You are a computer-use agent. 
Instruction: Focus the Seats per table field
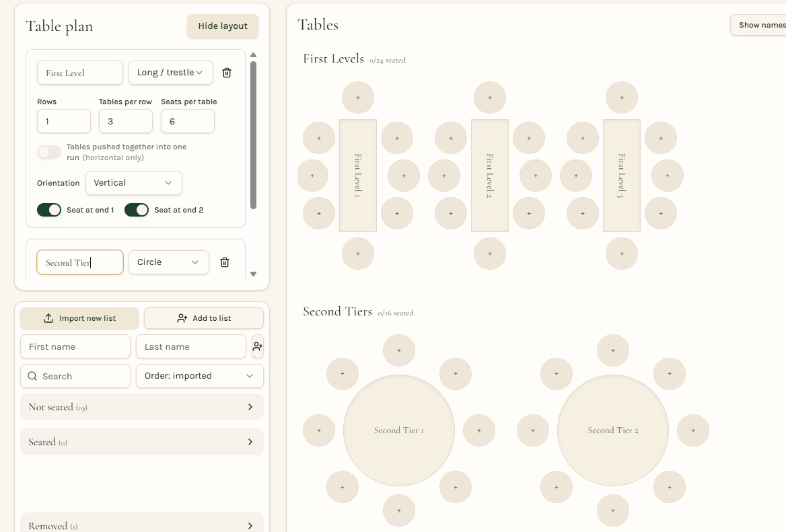[188, 121]
